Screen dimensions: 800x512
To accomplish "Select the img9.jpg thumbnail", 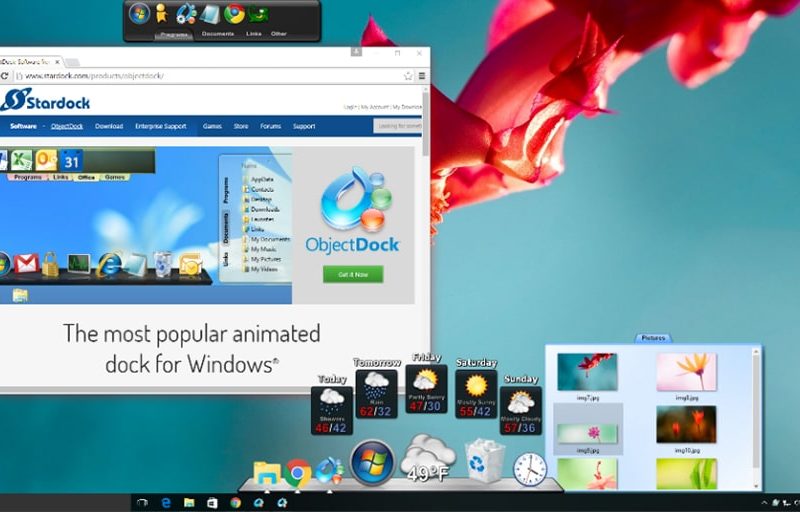I will click(x=588, y=429).
